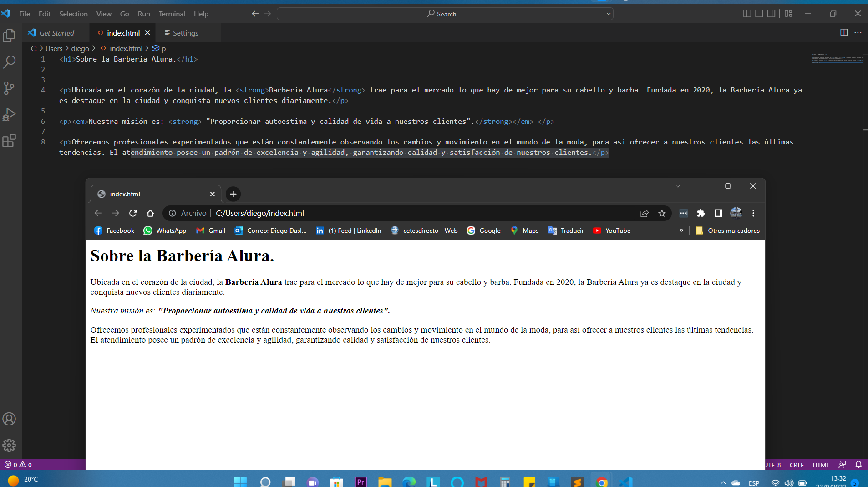Open the Run and Debug view
This screenshot has height=487, width=868.
tap(9, 114)
